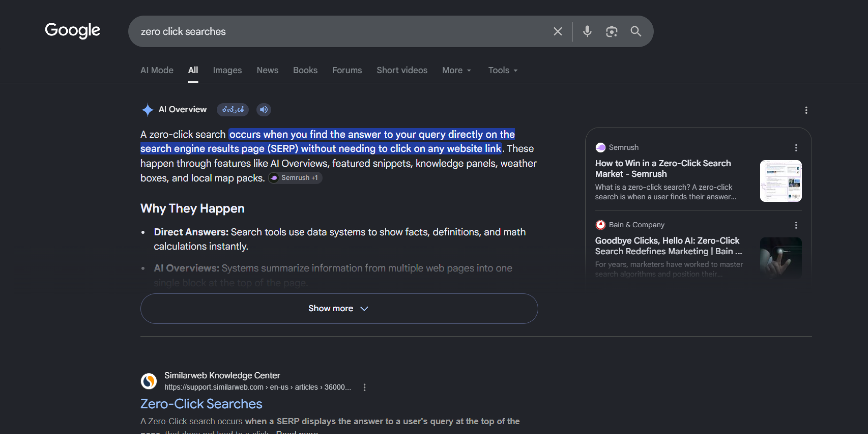Open three-dot menu beside Similarweb result URL
This screenshot has width=868, height=434.
pos(364,387)
